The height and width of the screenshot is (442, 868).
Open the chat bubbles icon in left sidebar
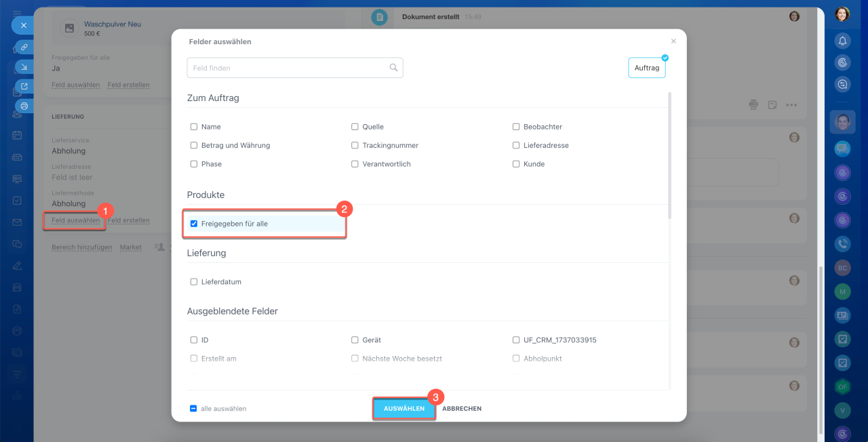(17, 244)
